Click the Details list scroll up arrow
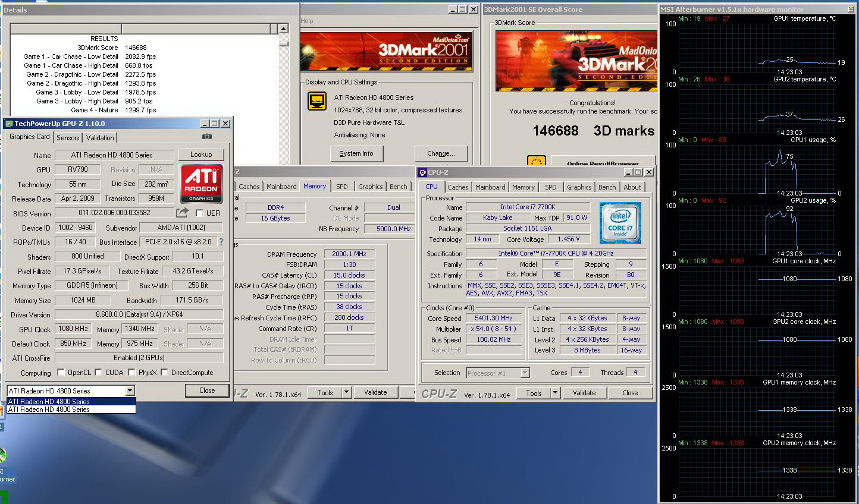Image resolution: width=859 pixels, height=504 pixels. [x=283, y=29]
